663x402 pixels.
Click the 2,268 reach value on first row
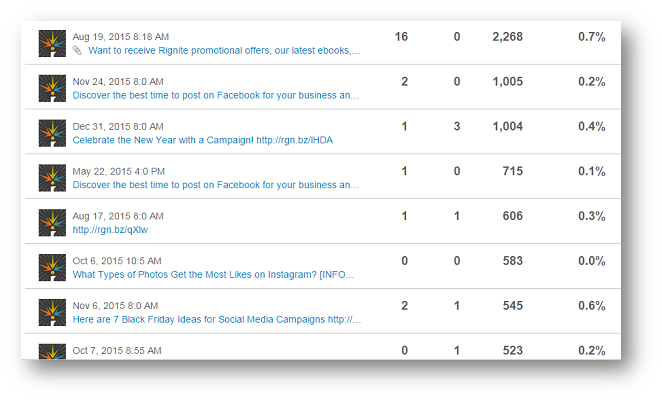pyautogui.click(x=507, y=37)
